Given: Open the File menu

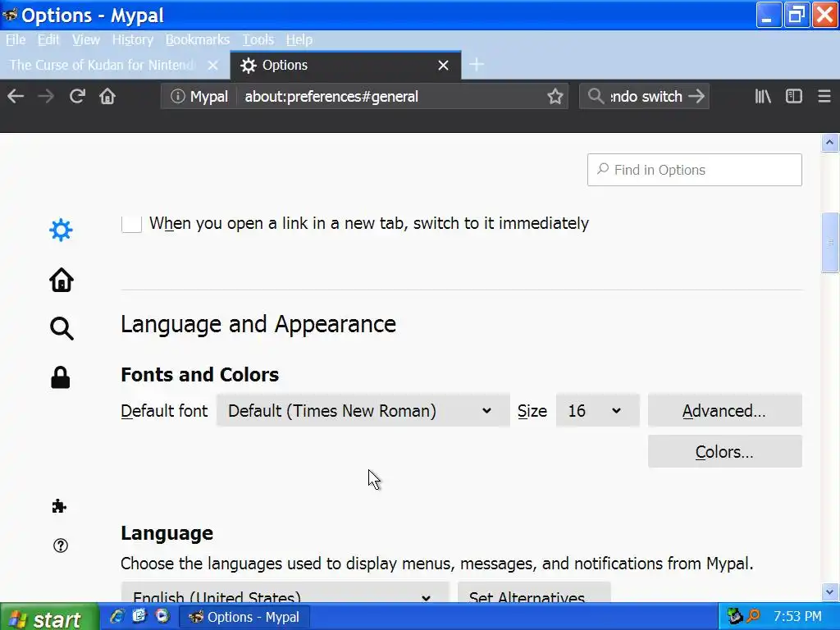Looking at the screenshot, I should click(16, 39).
